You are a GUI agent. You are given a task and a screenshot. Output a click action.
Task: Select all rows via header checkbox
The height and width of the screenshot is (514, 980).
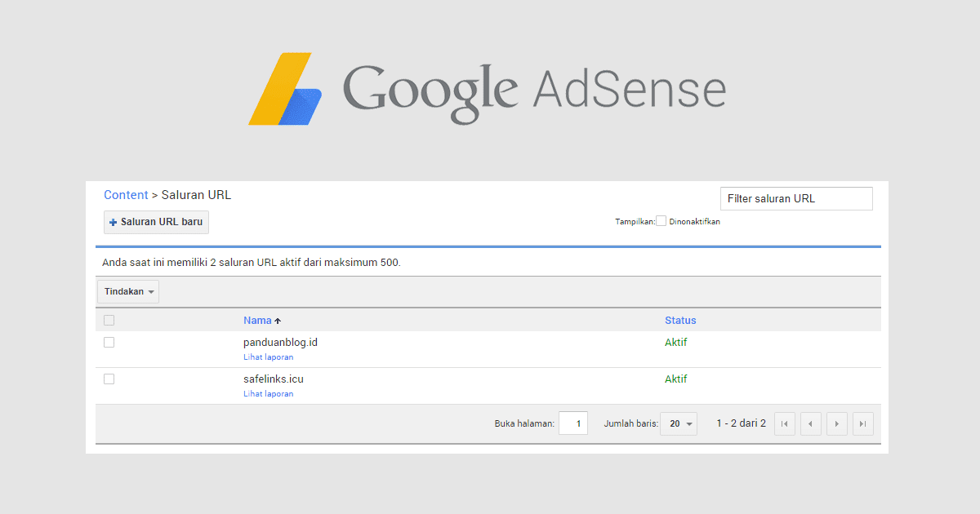pos(109,321)
